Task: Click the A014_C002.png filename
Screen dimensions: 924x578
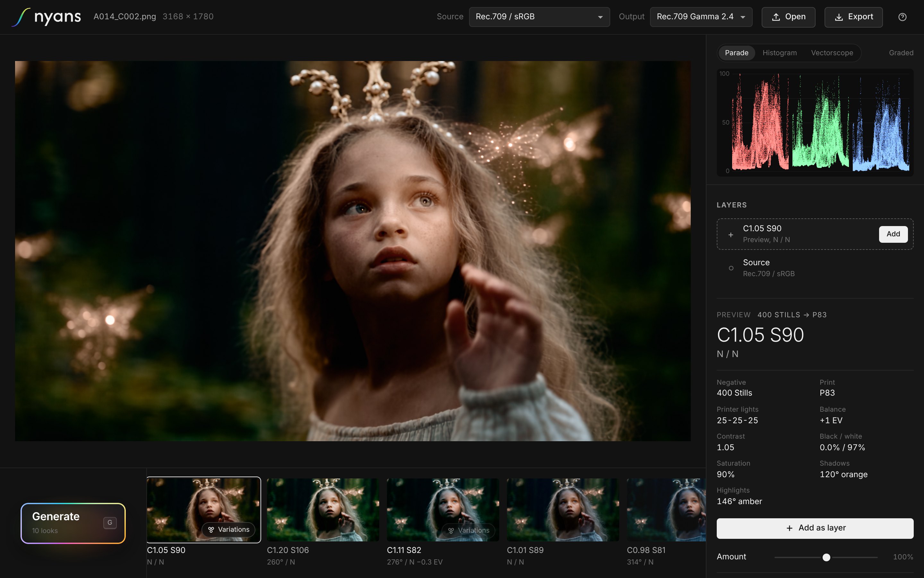Action: click(x=124, y=16)
